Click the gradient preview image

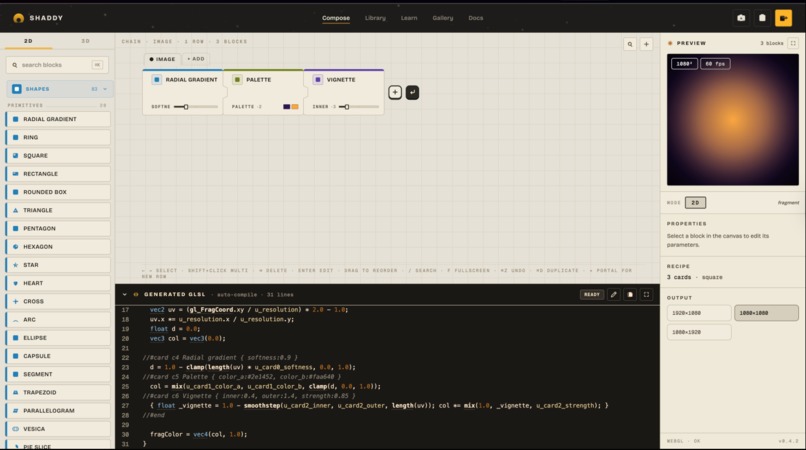[x=732, y=119]
